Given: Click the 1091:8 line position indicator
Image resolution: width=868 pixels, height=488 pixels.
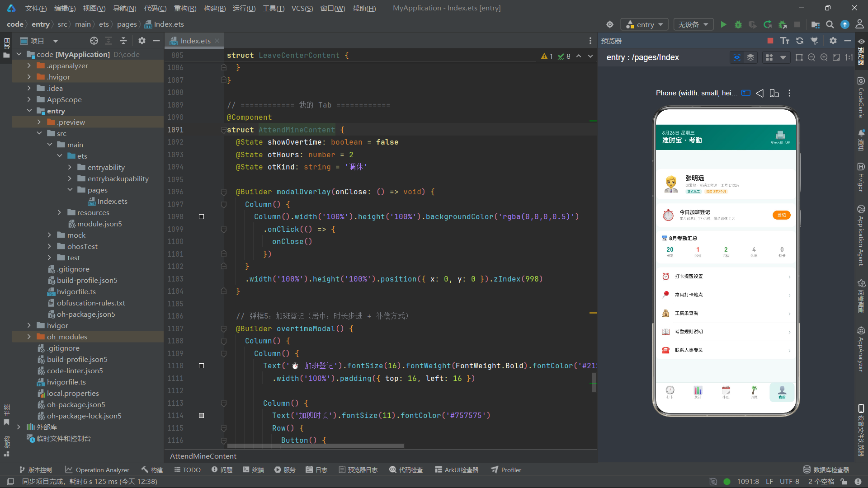Looking at the screenshot, I should pos(748,482).
